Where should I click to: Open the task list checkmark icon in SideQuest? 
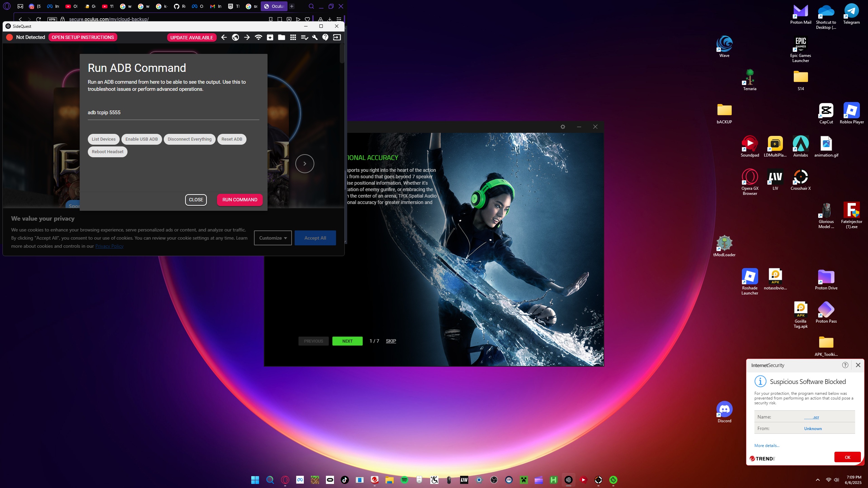click(304, 37)
